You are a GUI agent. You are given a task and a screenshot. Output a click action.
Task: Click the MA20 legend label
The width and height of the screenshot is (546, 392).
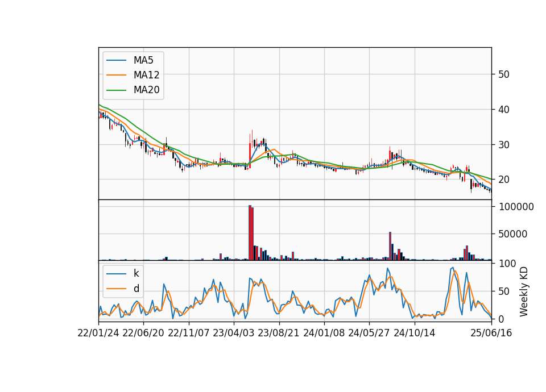[x=146, y=90]
